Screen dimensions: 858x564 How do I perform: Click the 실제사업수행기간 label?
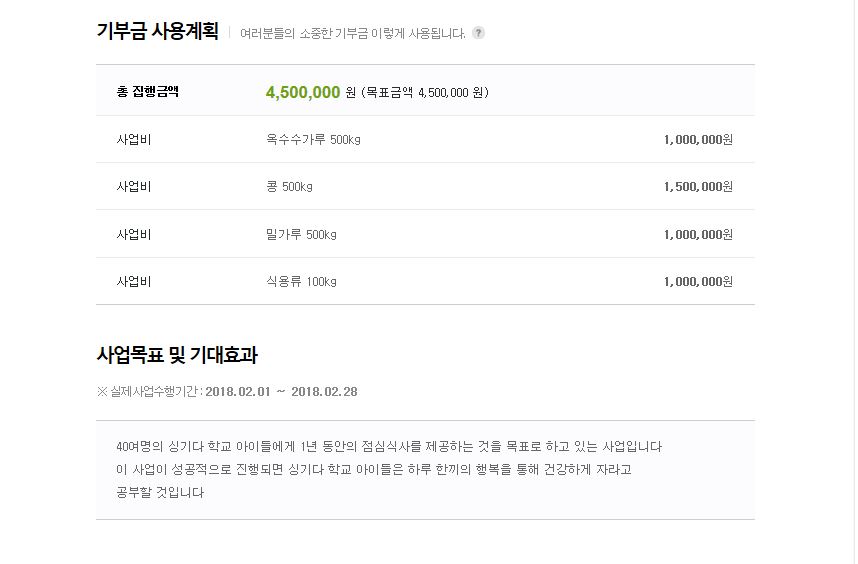coord(154,392)
